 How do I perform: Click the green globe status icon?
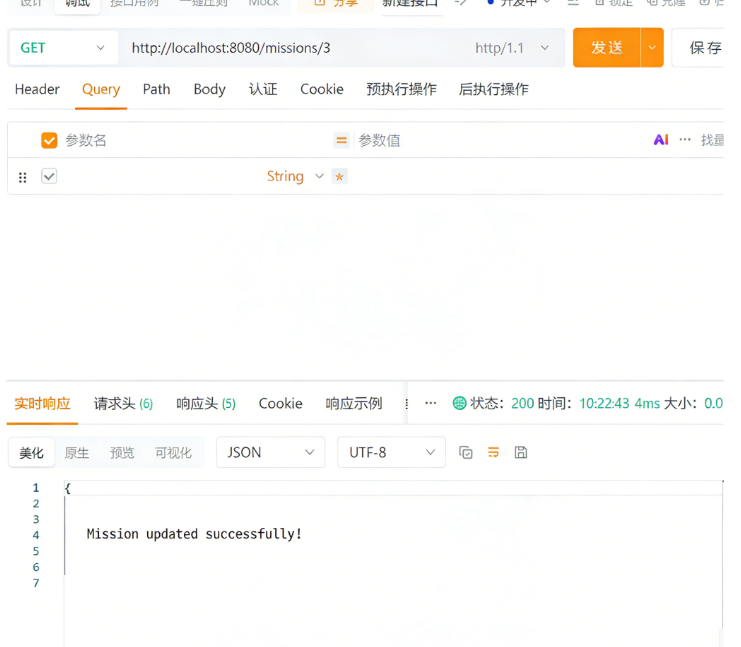459,403
